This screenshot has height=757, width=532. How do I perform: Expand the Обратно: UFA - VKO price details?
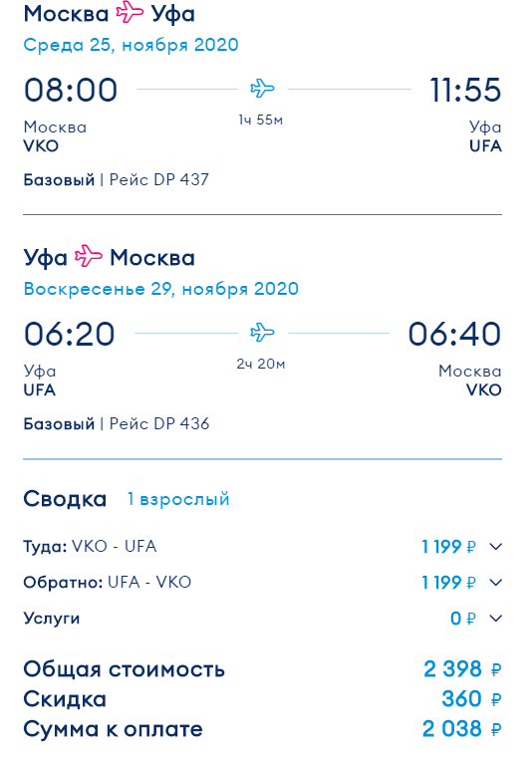coord(496,583)
